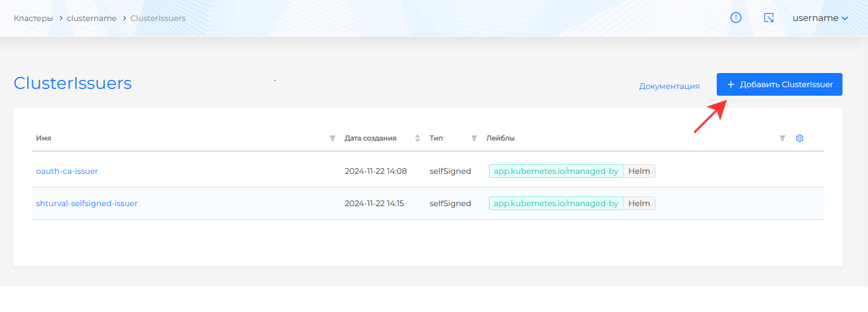Click managed-by label on oauth-ca-issuer row

(x=556, y=171)
